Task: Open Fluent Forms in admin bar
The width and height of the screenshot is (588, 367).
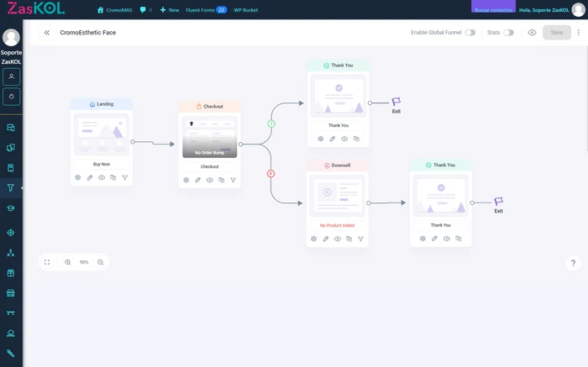Action: click(207, 10)
